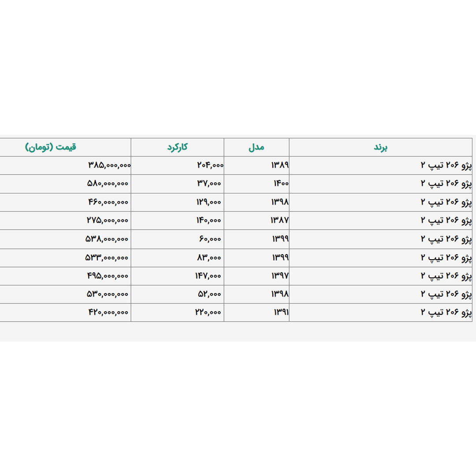Click the برند (brand) column header
The height and width of the screenshot is (476, 476).
[380, 147]
